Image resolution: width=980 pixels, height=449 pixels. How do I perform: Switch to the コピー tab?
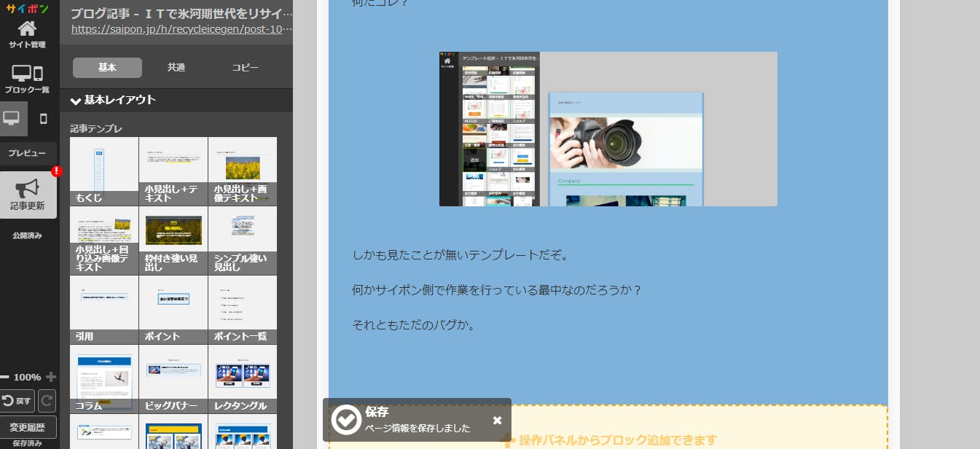(x=246, y=67)
